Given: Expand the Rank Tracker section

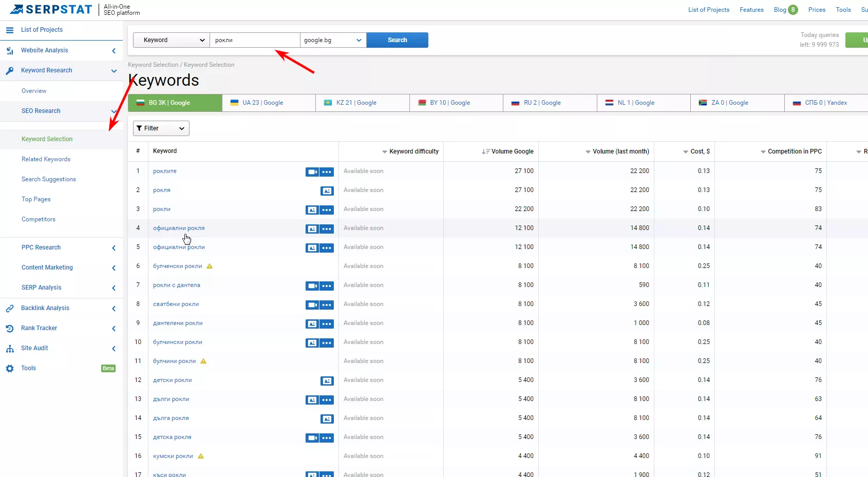Looking at the screenshot, I should 114,329.
